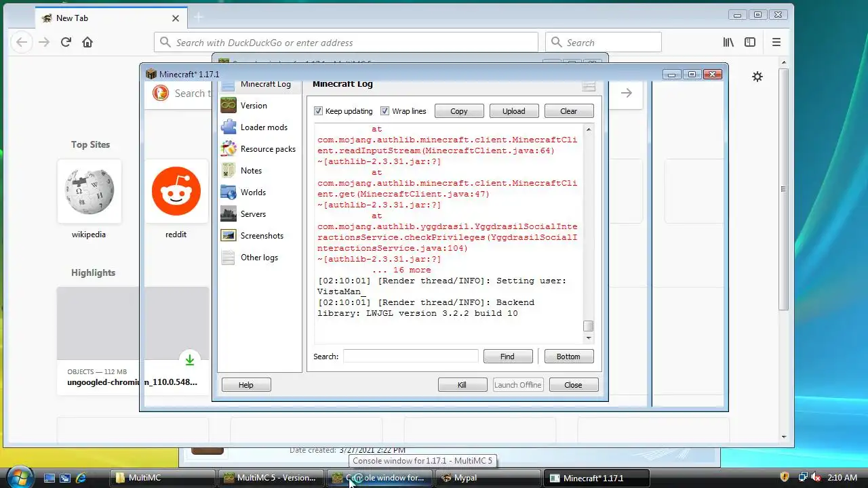Open the Resource packs page
Screen dimensions: 868x488
click(268, 149)
